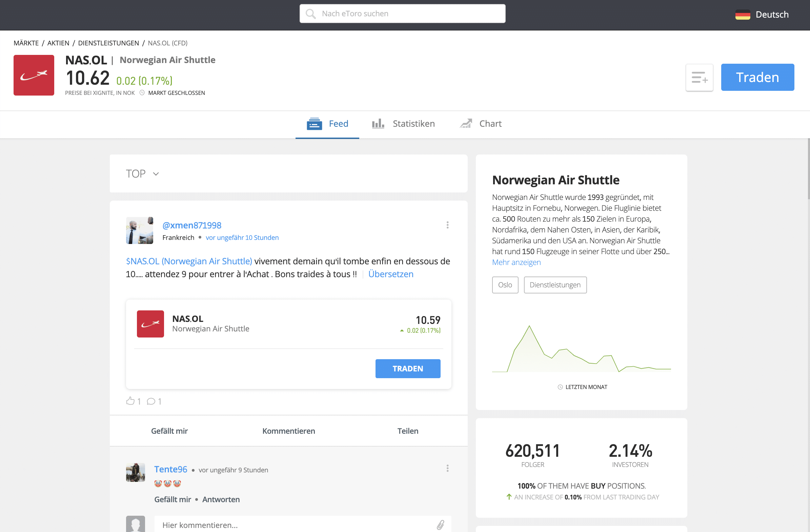Click the Feed tab icon

pos(314,124)
